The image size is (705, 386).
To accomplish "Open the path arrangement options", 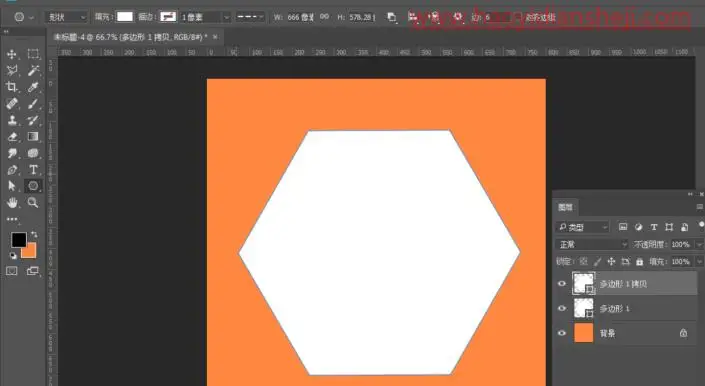I will coord(434,17).
